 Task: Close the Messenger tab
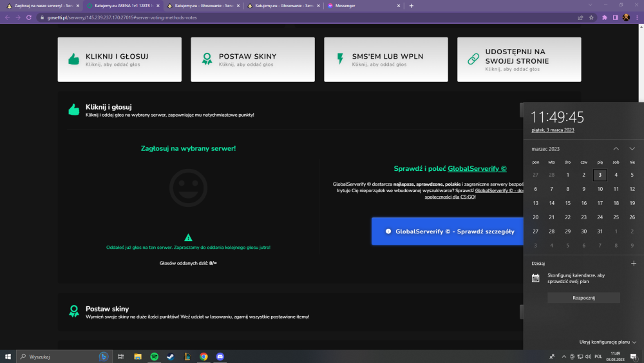point(399,6)
